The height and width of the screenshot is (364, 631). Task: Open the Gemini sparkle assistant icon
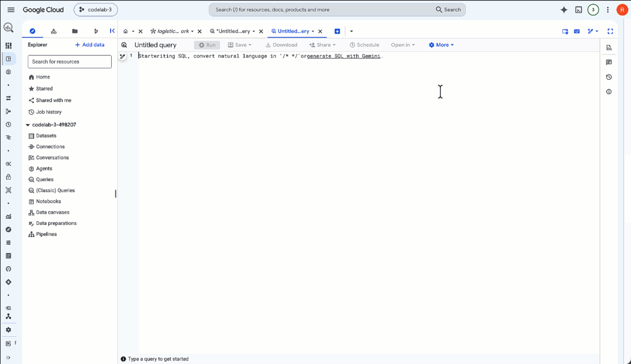click(564, 10)
